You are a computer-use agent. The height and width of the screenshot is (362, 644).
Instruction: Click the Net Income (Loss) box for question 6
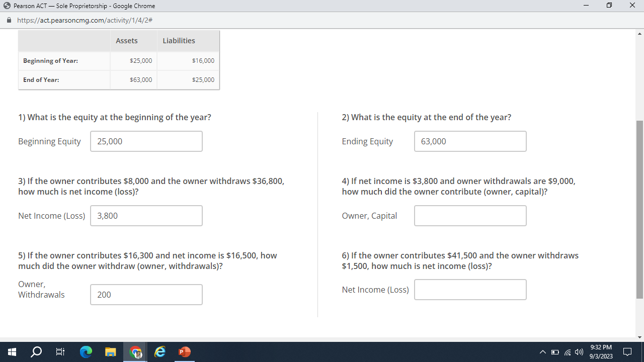point(470,290)
